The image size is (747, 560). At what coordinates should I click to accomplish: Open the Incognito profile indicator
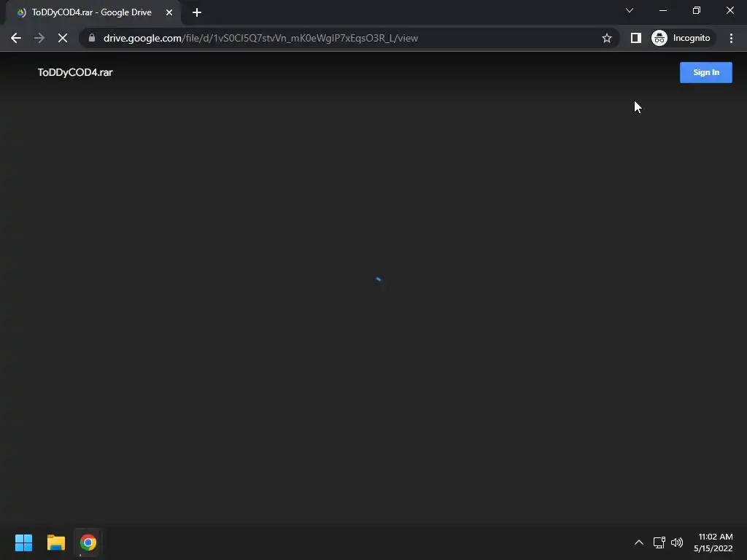[x=681, y=38]
